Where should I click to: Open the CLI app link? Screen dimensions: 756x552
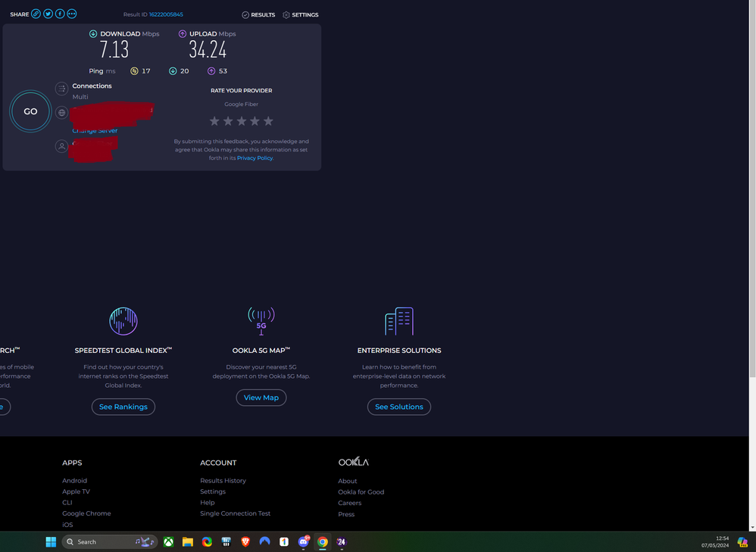point(67,502)
